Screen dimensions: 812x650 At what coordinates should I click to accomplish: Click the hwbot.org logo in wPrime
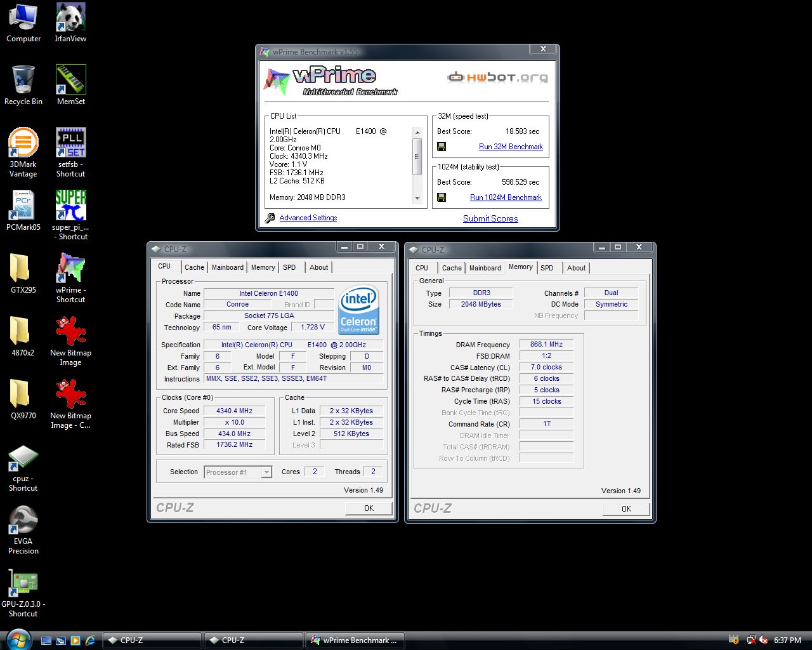[x=497, y=78]
